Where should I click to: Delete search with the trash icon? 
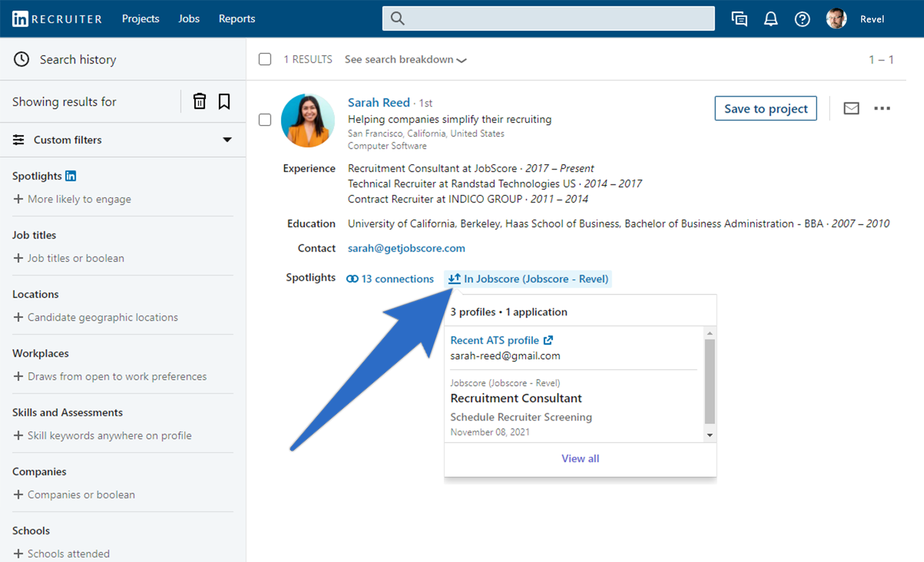point(199,101)
